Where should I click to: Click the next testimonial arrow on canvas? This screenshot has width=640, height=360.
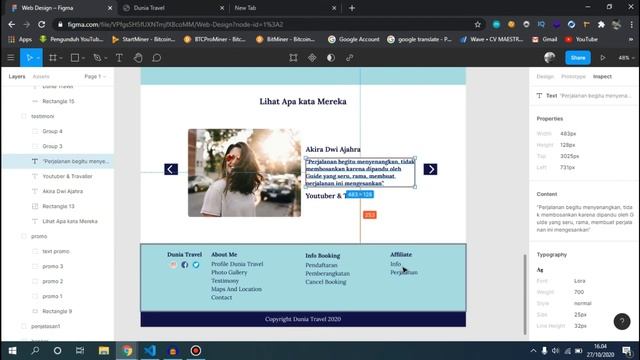(430, 169)
